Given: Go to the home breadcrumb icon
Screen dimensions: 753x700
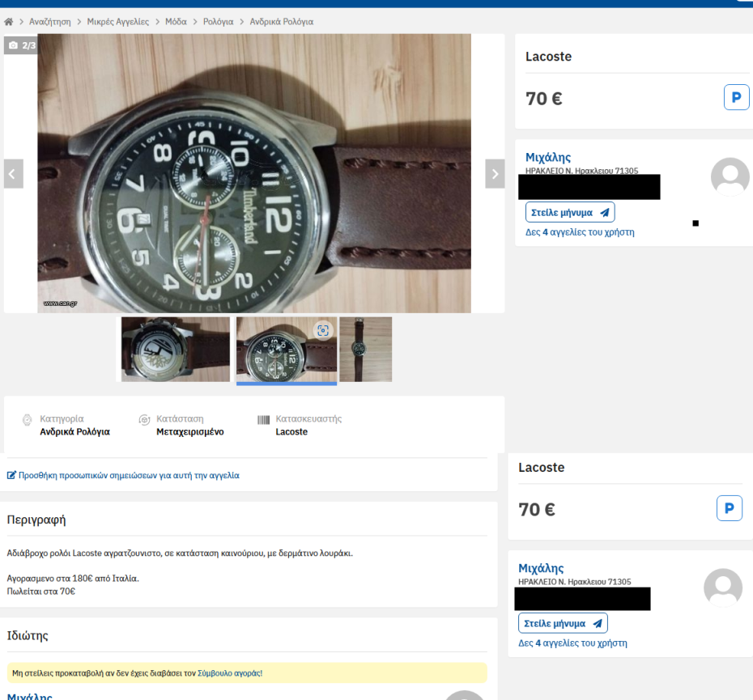Looking at the screenshot, I should click(9, 22).
